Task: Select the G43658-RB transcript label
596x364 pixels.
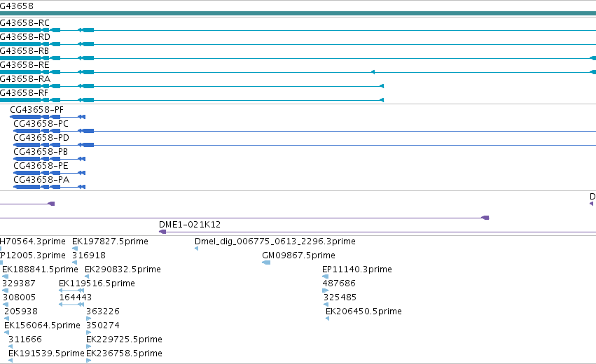Action: click(x=25, y=51)
